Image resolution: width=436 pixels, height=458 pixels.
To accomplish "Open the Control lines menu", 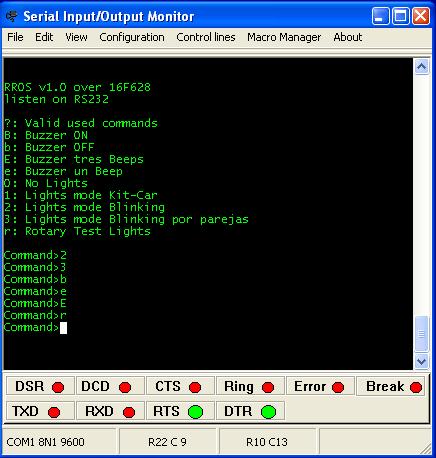I will coord(206,37).
